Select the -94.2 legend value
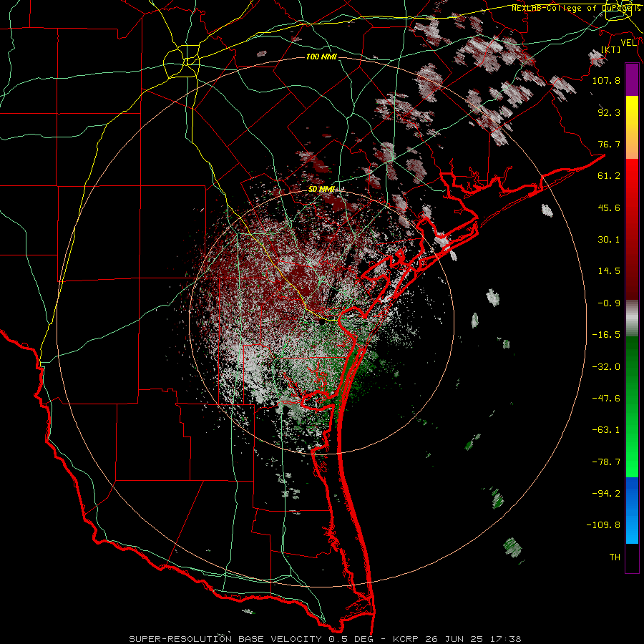 [606, 494]
